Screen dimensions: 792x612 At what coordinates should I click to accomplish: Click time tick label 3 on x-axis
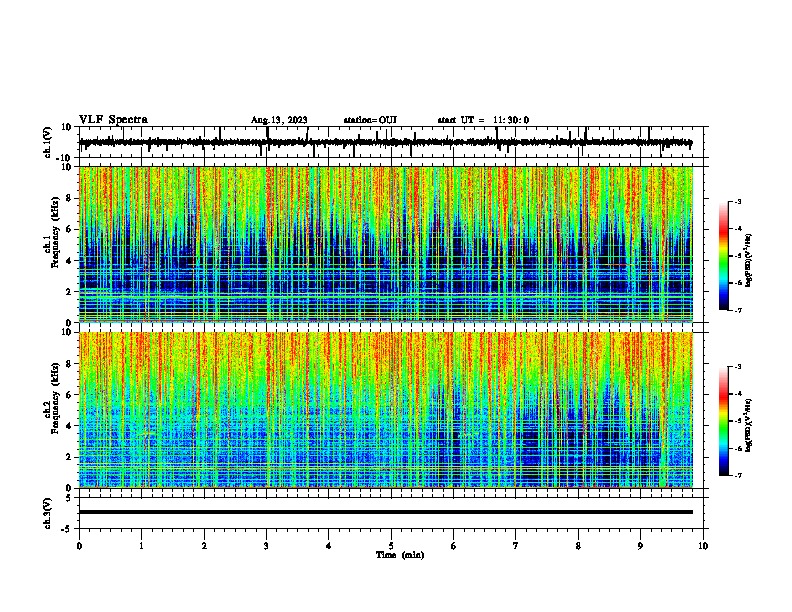click(x=266, y=546)
